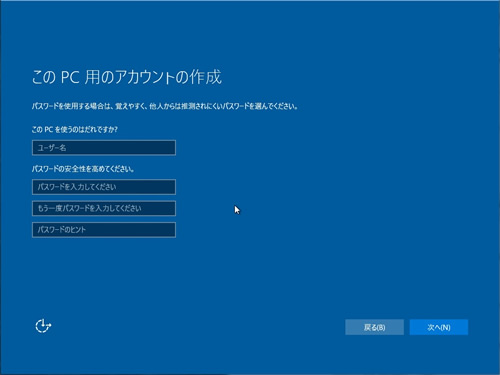Viewport: 500px width, 375px height.
Task: Click the ユーザー名 username field
Action: coord(104,148)
